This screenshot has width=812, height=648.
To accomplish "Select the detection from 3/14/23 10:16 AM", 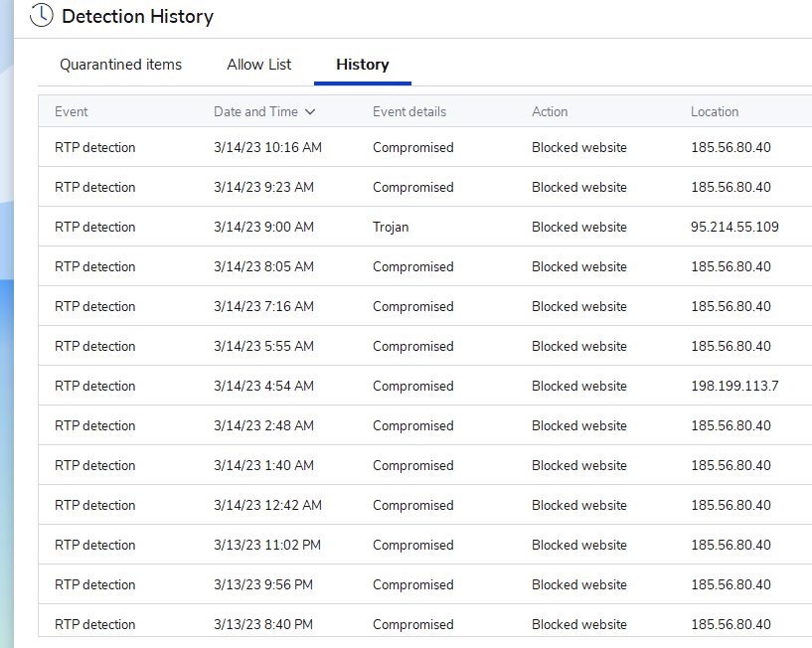I will (267, 147).
